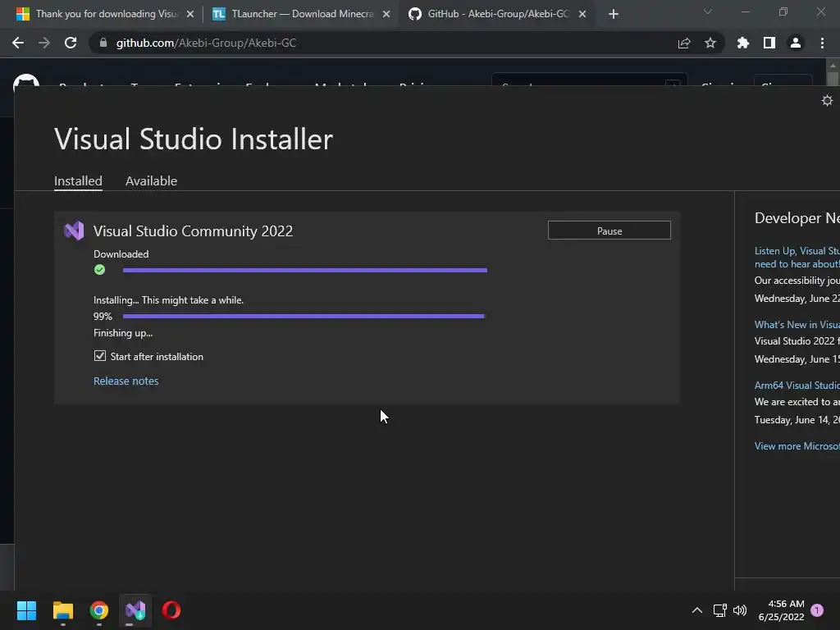Show hidden system tray icons
840x630 pixels.
[696, 610]
